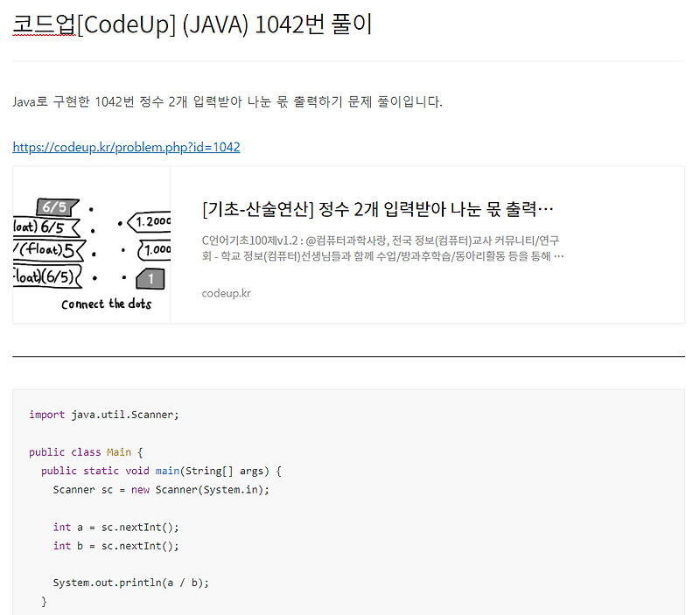Open the codeup.kr problem 1042 hyperlink
Viewport: 700px width, 615px height.
(x=126, y=146)
